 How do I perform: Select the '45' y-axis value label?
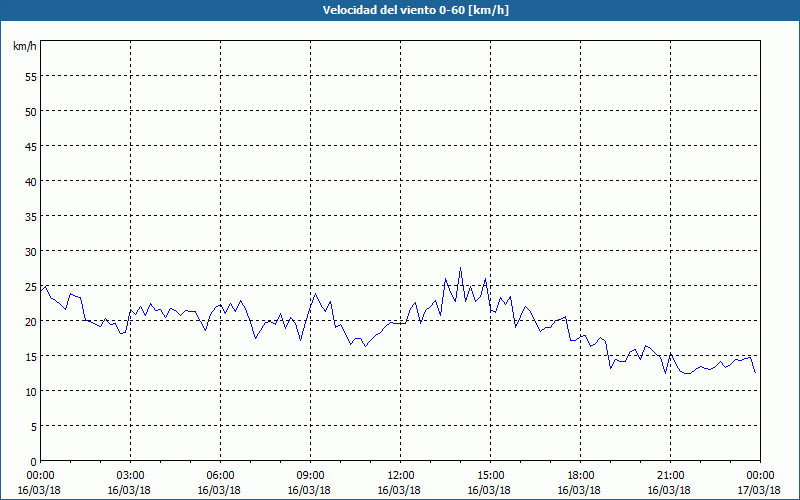click(x=31, y=146)
